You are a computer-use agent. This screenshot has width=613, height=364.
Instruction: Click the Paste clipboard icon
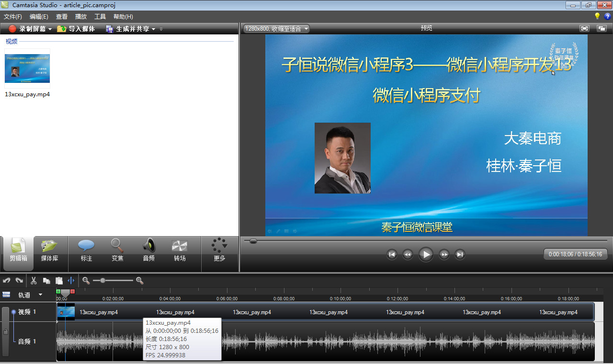pyautogui.click(x=59, y=281)
